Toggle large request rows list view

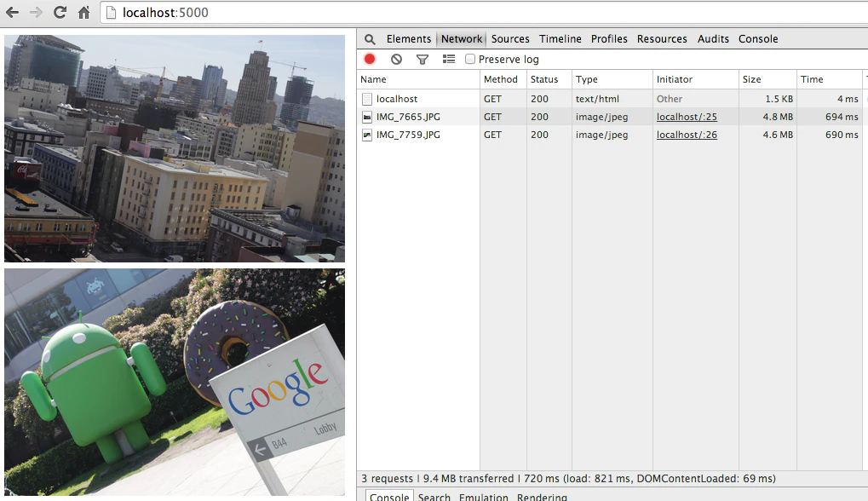pos(449,59)
